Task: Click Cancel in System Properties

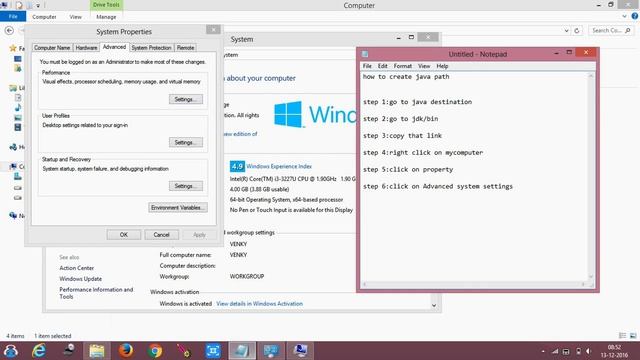Action: tap(161, 235)
